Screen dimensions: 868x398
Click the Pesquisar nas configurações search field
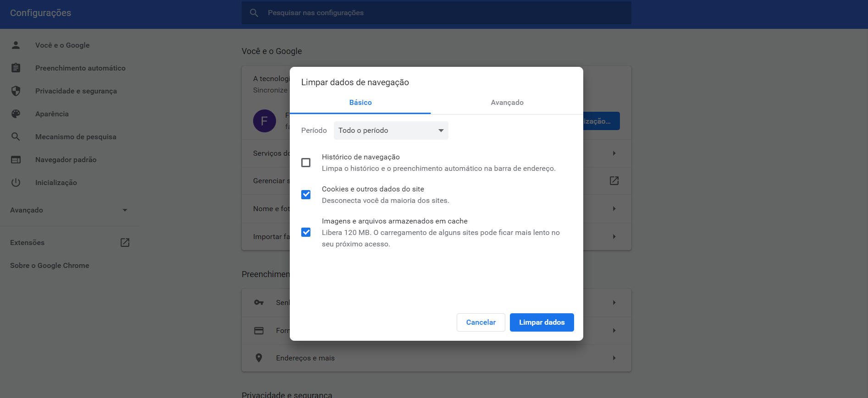pyautogui.click(x=436, y=13)
